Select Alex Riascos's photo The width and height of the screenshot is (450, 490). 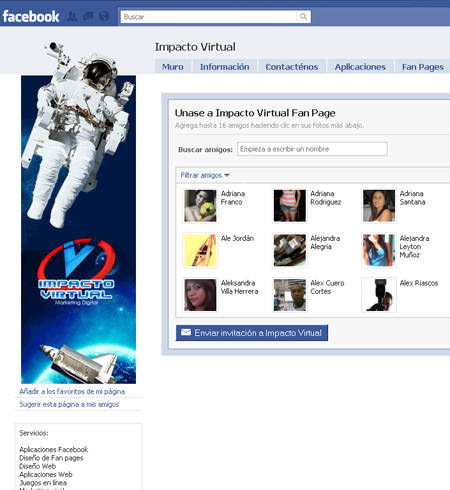pyautogui.click(x=379, y=295)
